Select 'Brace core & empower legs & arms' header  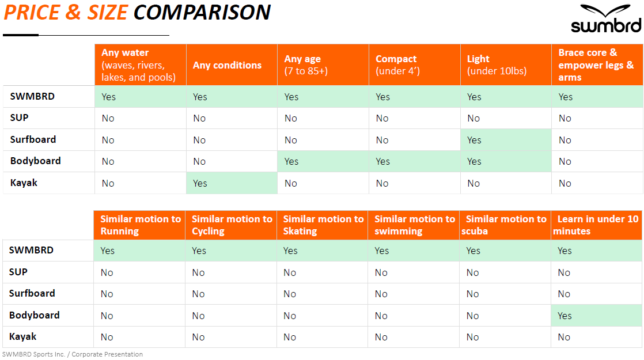(597, 65)
